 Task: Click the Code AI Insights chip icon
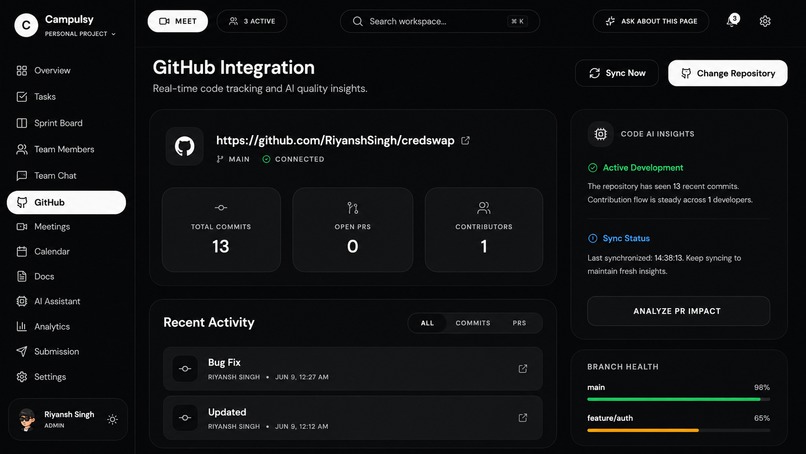tap(600, 134)
